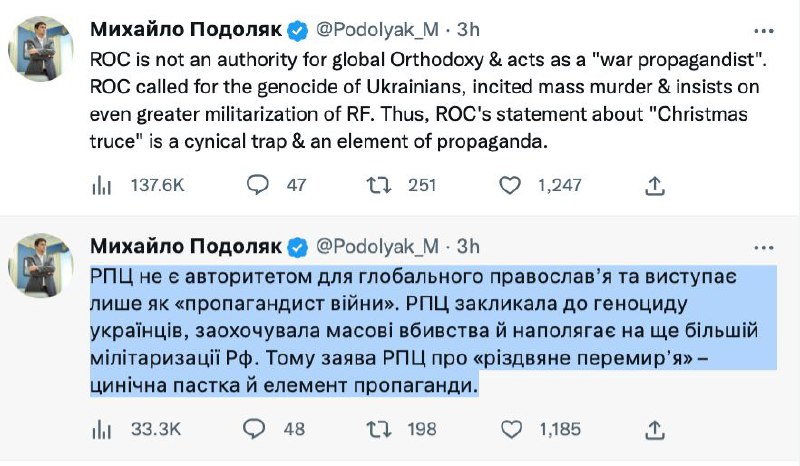Share the English ROC tweet

655,185
